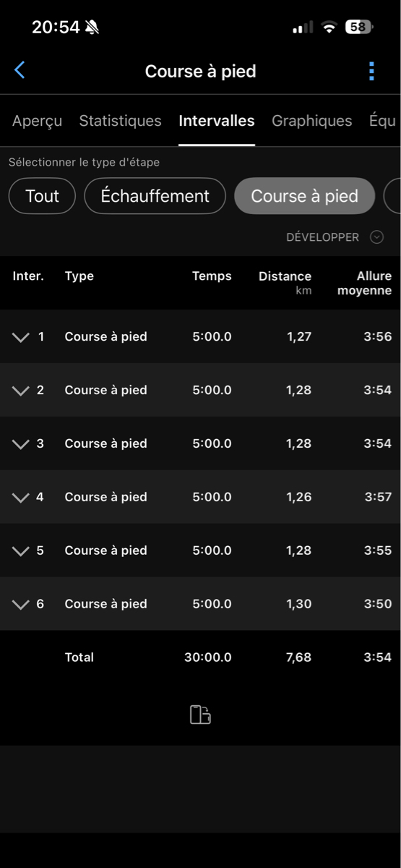This screenshot has height=868, width=401.
Task: Tap the Wi-Fi status icon
Action: point(329,27)
